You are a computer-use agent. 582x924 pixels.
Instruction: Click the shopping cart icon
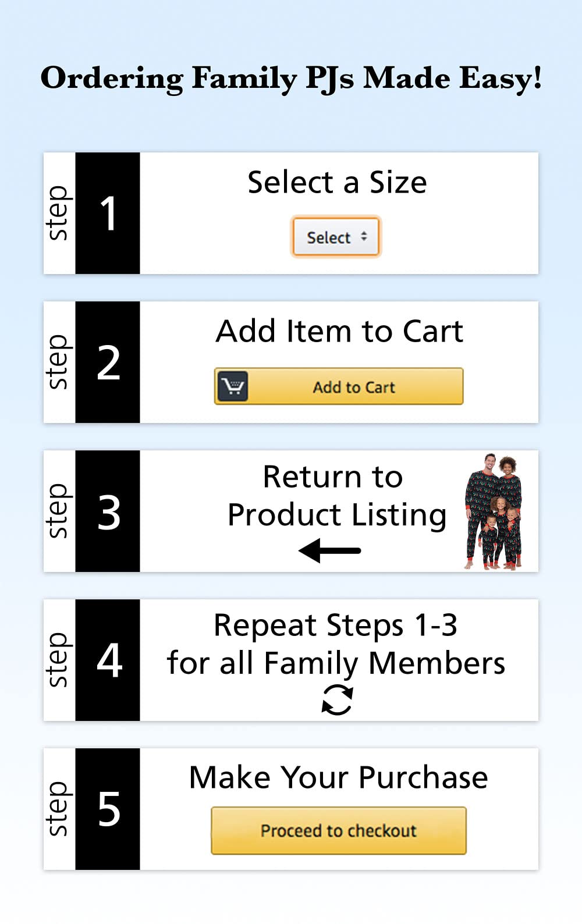[x=233, y=386]
